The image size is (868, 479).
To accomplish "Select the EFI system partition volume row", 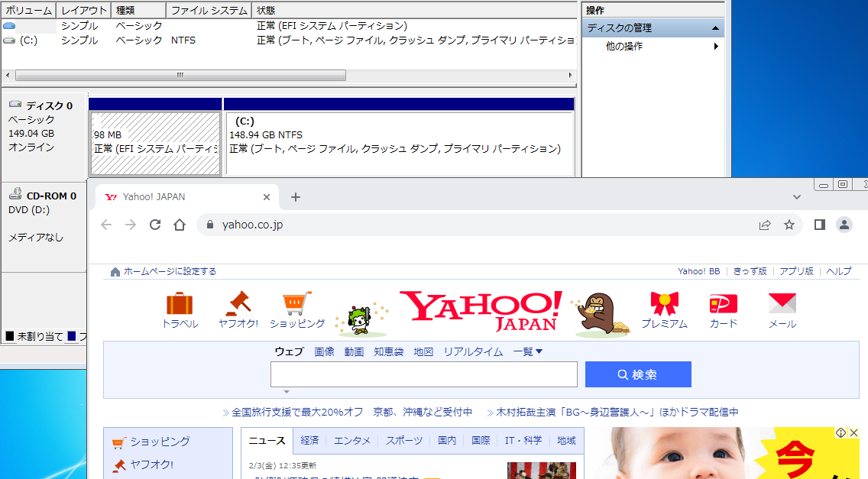I will (289, 26).
